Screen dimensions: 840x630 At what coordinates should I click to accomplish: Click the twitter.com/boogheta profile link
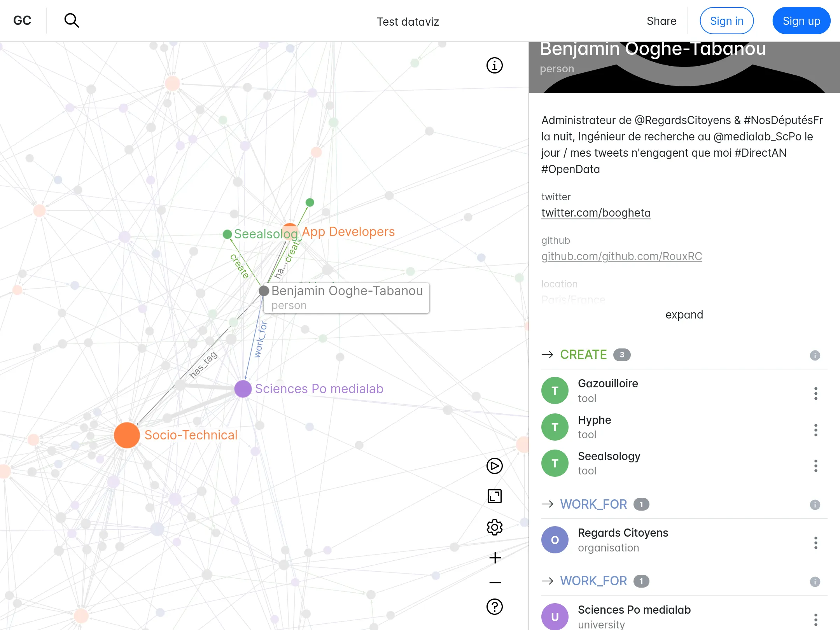[x=596, y=213]
